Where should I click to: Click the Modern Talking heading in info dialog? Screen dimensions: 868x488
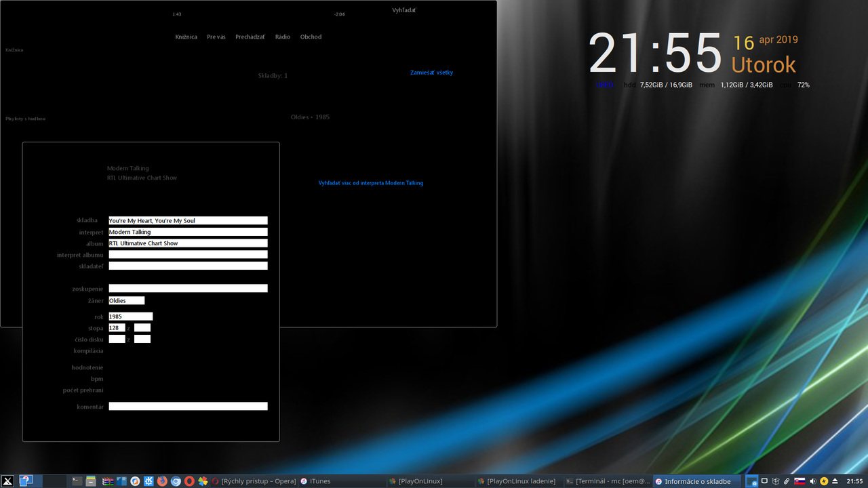click(128, 168)
